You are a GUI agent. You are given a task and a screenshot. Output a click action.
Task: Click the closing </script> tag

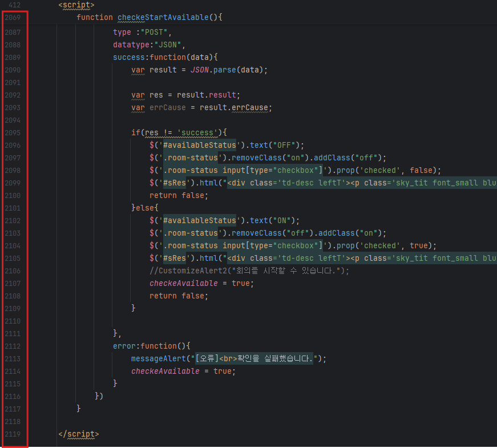(x=79, y=434)
